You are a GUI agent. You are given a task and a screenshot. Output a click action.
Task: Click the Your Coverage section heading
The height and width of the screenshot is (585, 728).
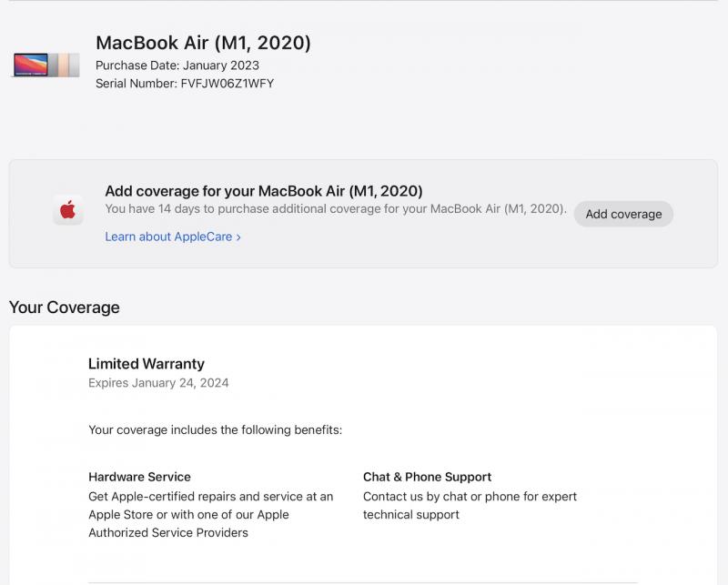pyautogui.click(x=65, y=308)
